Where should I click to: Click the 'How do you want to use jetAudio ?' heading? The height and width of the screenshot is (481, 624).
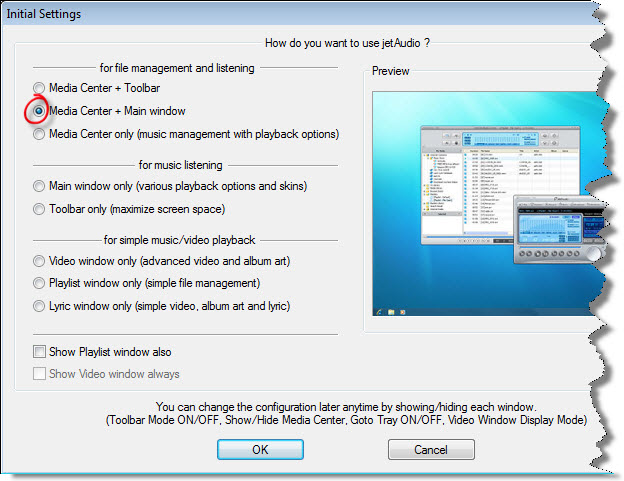tap(347, 43)
